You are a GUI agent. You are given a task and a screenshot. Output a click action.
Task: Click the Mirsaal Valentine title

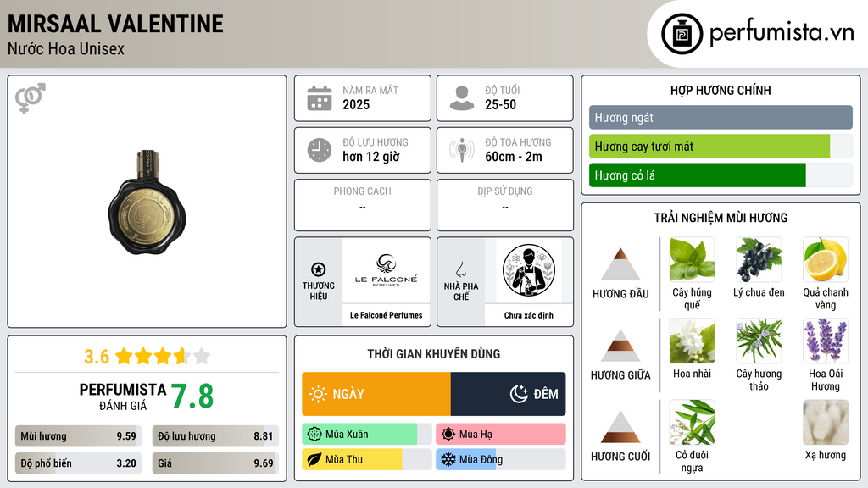pos(115,24)
